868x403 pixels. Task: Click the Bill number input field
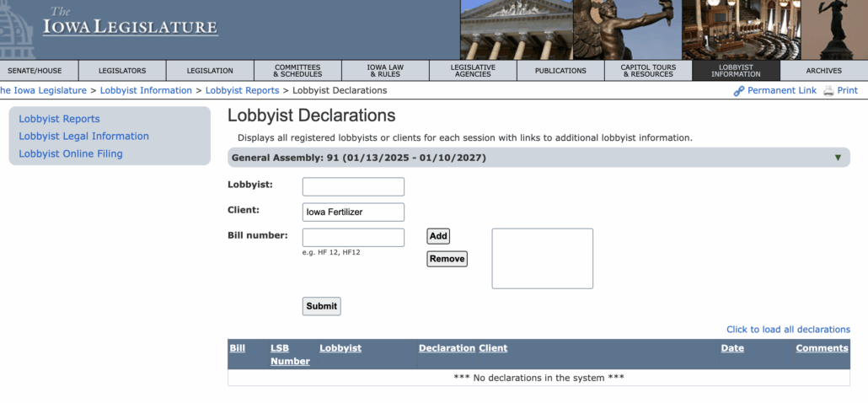tap(353, 238)
